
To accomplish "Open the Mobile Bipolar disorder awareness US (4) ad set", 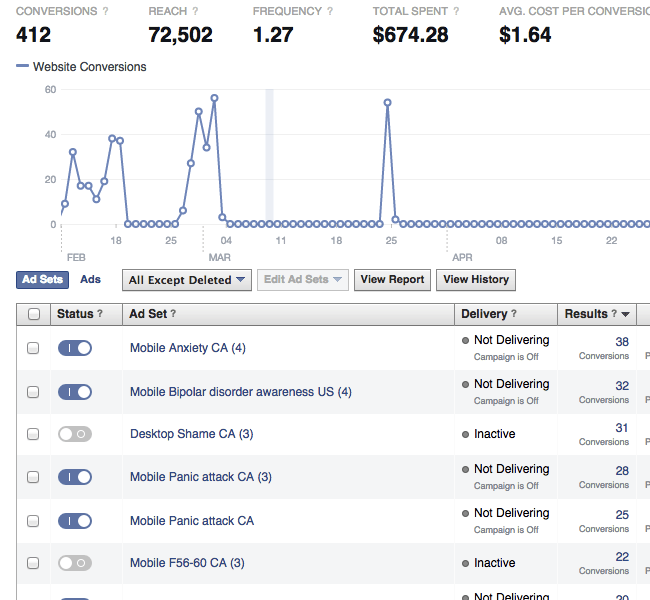I will (241, 392).
